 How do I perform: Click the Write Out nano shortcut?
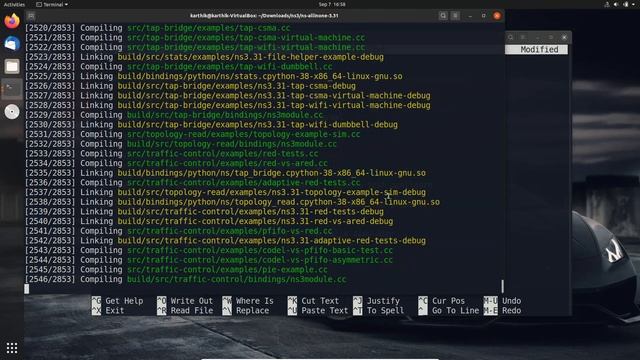pos(185,301)
